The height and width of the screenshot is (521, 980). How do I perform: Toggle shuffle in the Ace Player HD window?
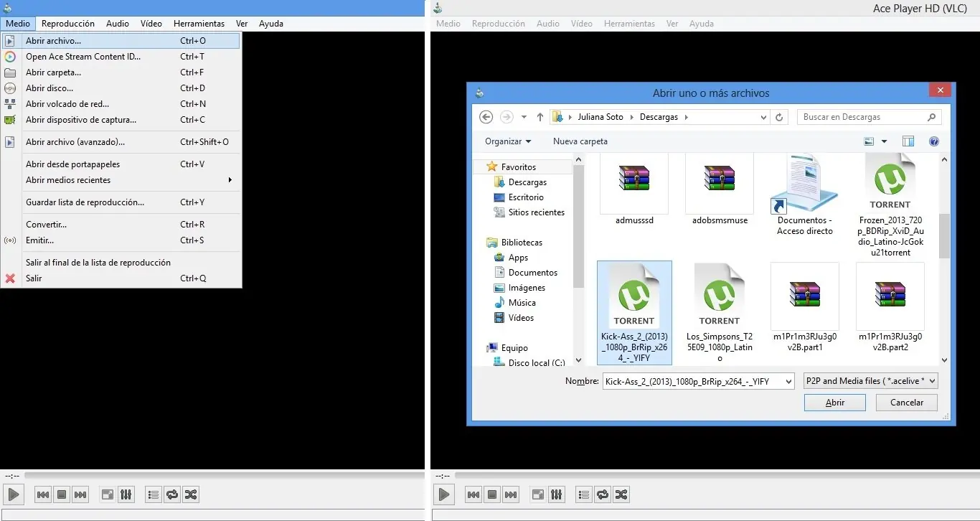(621, 494)
